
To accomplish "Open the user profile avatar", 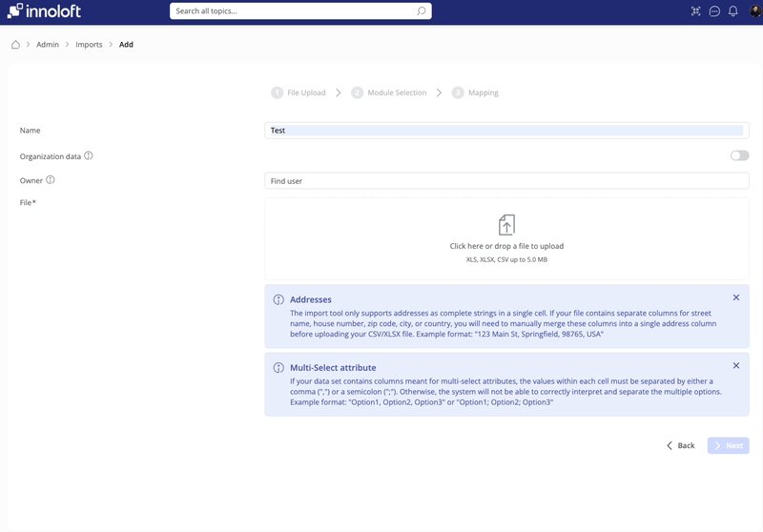I will (x=755, y=11).
